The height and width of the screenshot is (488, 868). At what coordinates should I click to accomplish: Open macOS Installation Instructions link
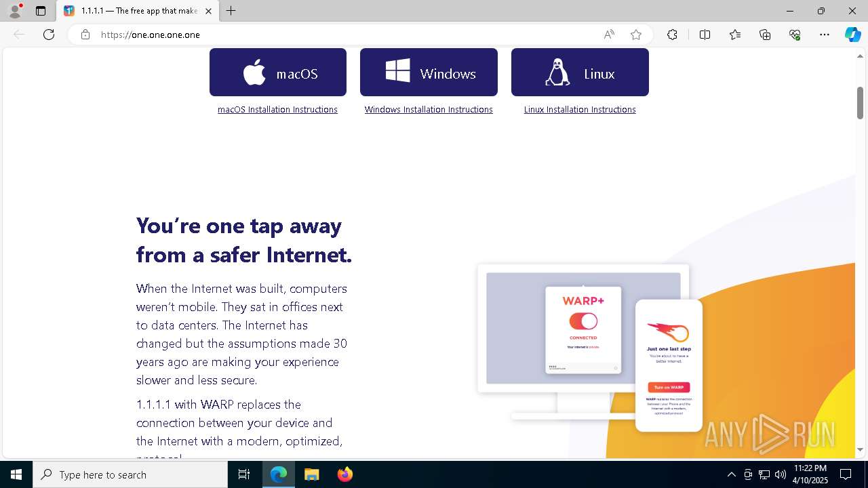pos(277,109)
